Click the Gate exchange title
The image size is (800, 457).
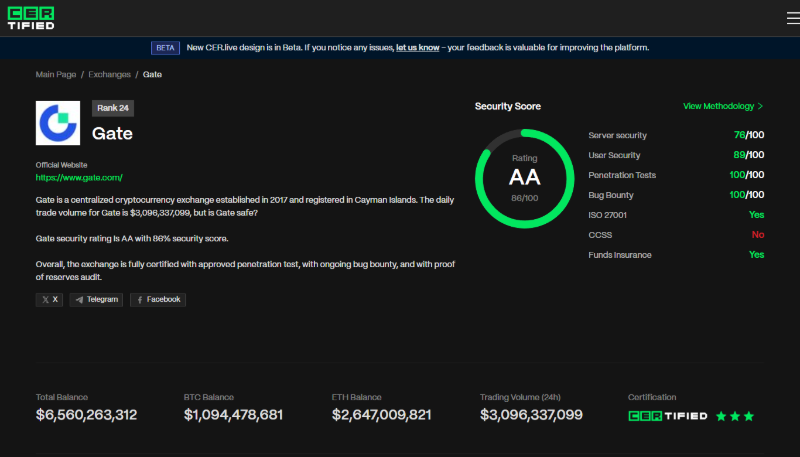tap(112, 134)
